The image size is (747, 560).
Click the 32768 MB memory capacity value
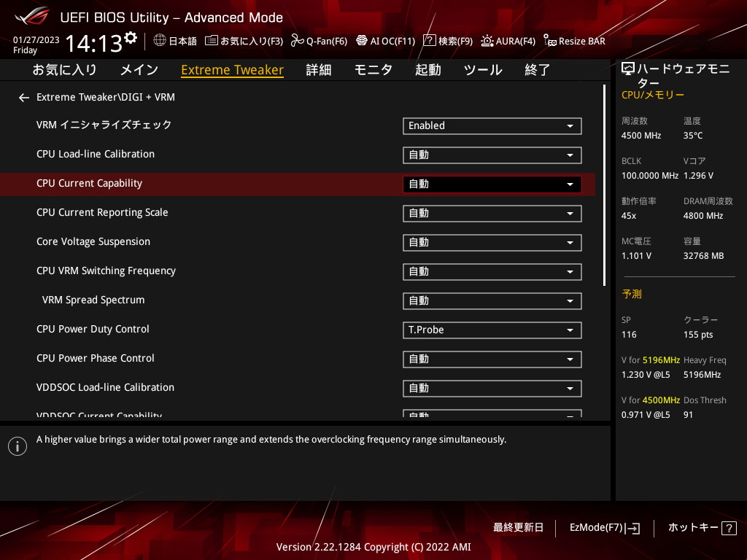pyautogui.click(x=704, y=256)
